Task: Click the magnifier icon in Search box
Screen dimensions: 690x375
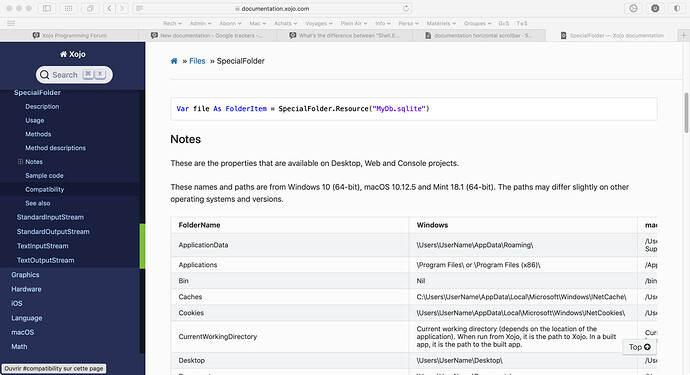Action: [44, 75]
